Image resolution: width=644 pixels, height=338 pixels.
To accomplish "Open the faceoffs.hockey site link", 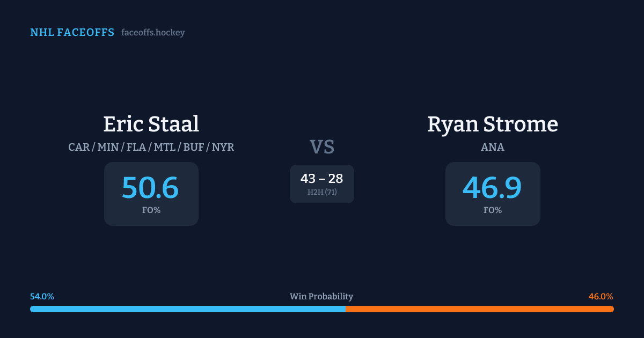I will pyautogui.click(x=153, y=33).
